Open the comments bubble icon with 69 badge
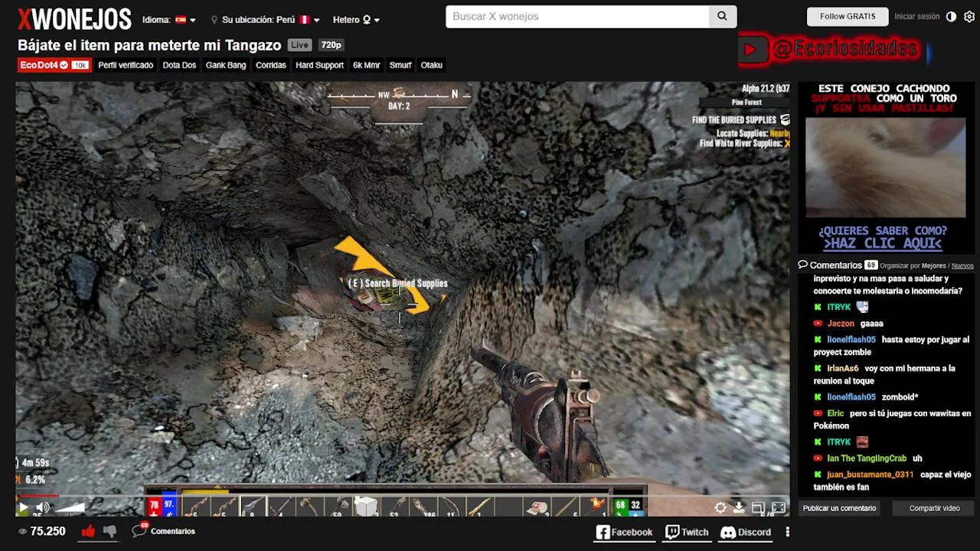Screen dimensions: 980x551 [139, 530]
